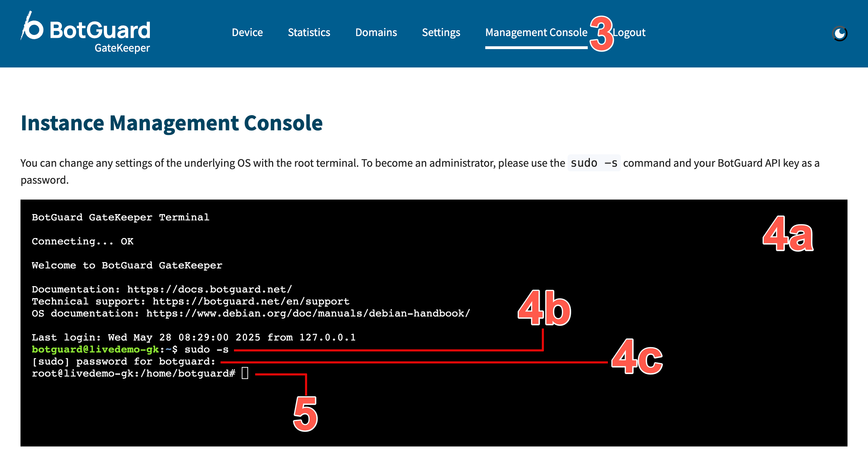The width and height of the screenshot is (868, 450).
Task: Click the docs.botguard.net documentation URL
Action: [x=210, y=289]
